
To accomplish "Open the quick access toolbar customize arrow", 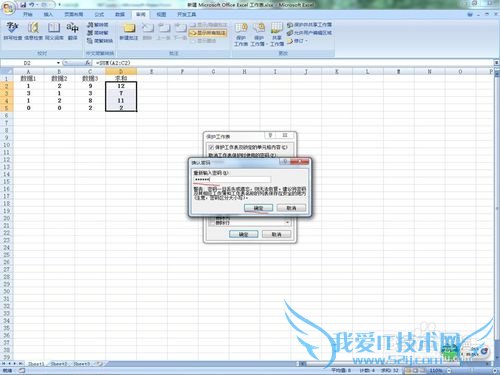I will (x=59, y=5).
